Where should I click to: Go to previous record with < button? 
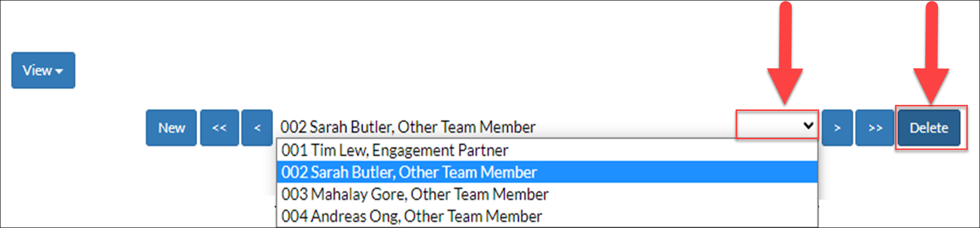257,128
